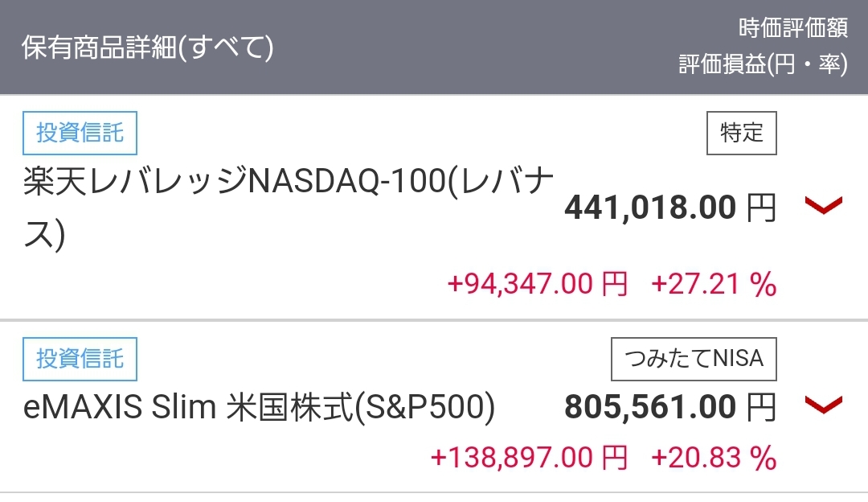Expand the 楽天レバレッジNASDAQ-100 row chevron
Viewport: 868px width, 502px height.
tap(823, 206)
